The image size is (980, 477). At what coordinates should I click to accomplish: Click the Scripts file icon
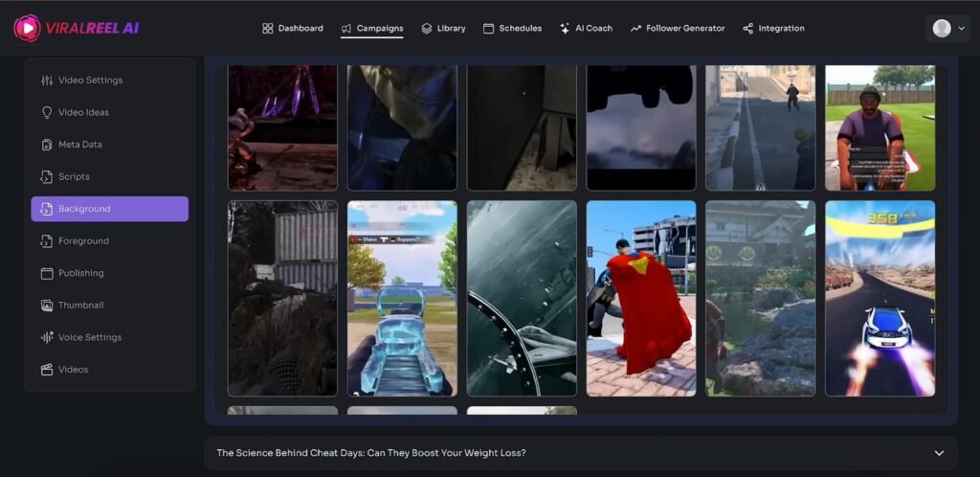[47, 177]
